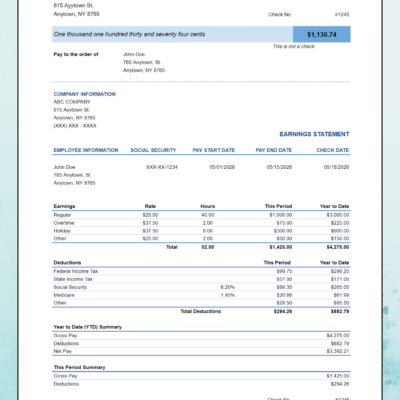This screenshot has width=400, height=400.
Task: Click the CHECK DATE header
Action: pos(333,150)
